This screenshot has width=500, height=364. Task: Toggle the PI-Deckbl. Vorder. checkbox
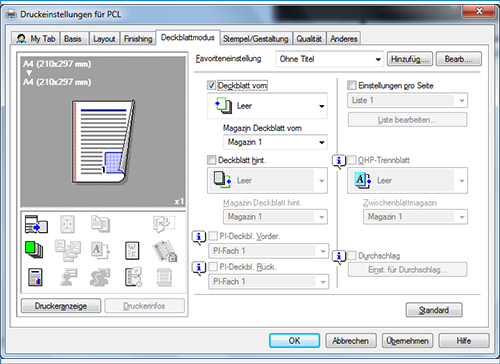[213, 236]
